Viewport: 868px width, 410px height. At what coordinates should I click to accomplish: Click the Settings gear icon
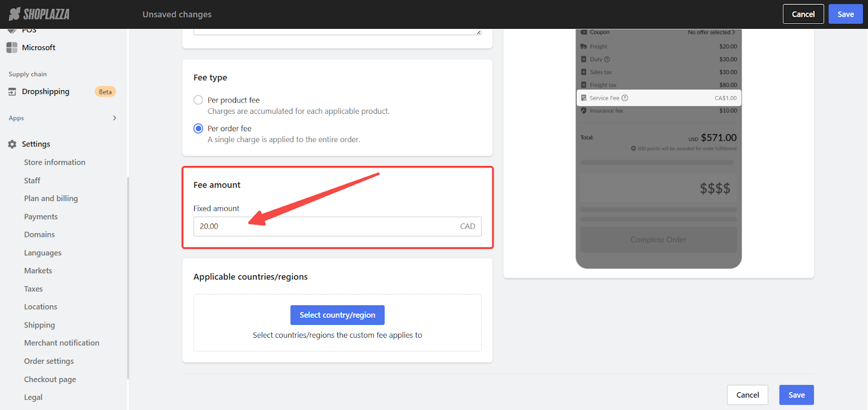pos(12,144)
